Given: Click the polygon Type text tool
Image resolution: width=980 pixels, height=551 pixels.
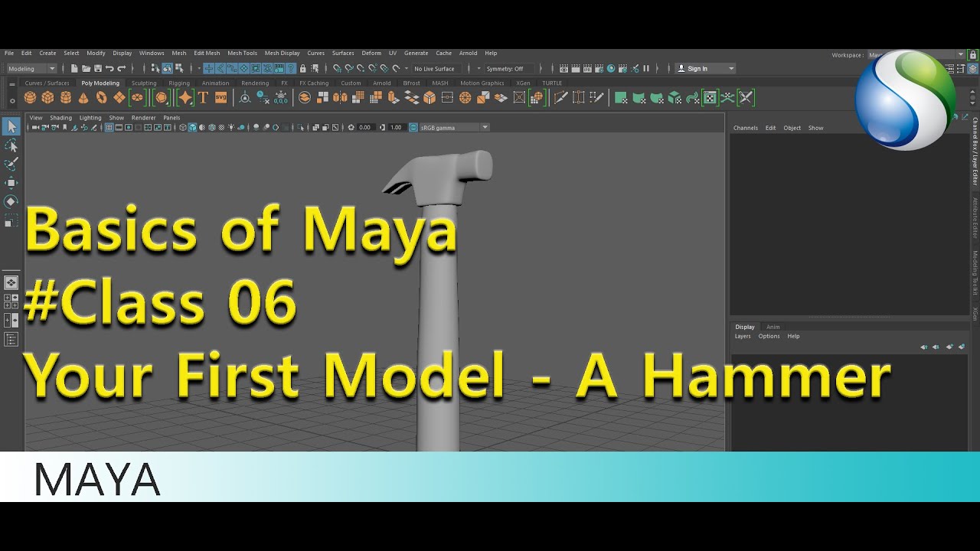Looking at the screenshot, I should [x=203, y=97].
